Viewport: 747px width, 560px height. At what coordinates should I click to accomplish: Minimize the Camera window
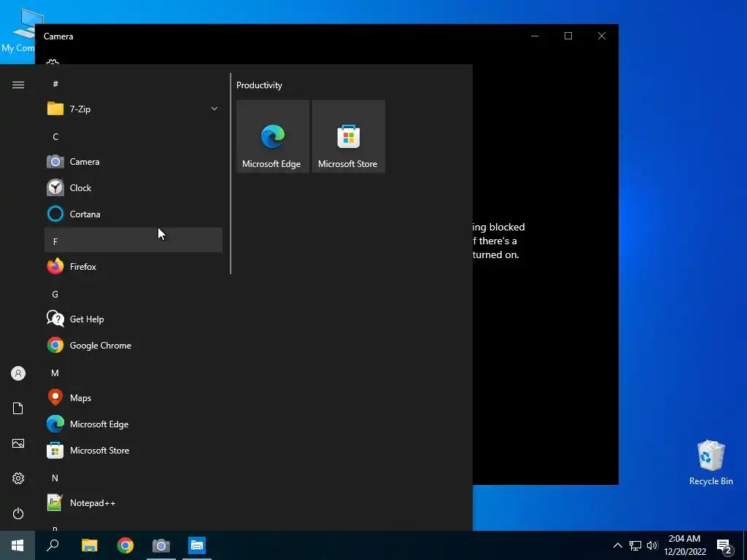coord(535,36)
